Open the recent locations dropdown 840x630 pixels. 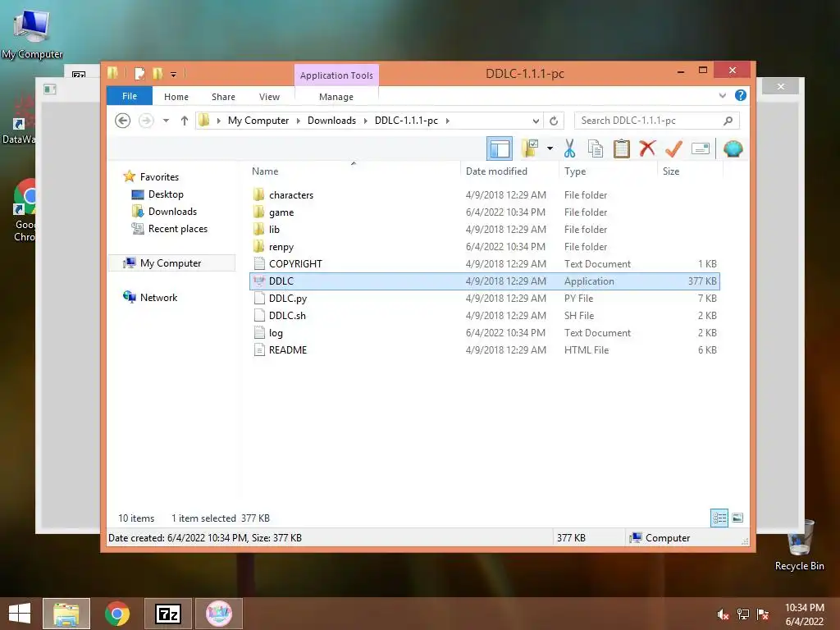tap(166, 121)
